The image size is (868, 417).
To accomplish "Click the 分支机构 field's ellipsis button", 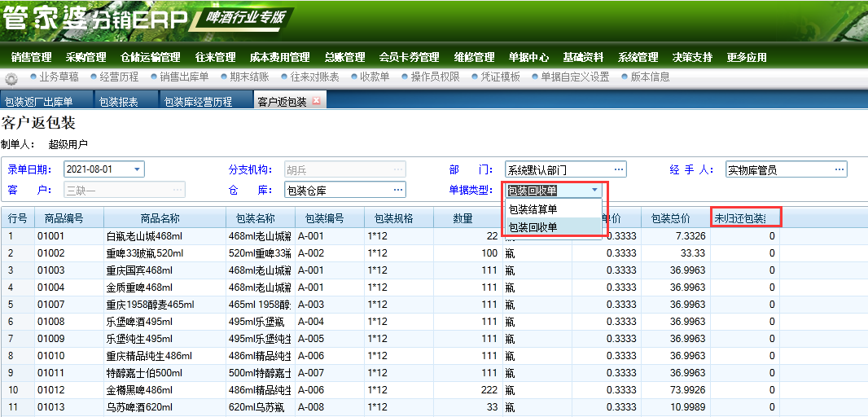I will (x=398, y=169).
